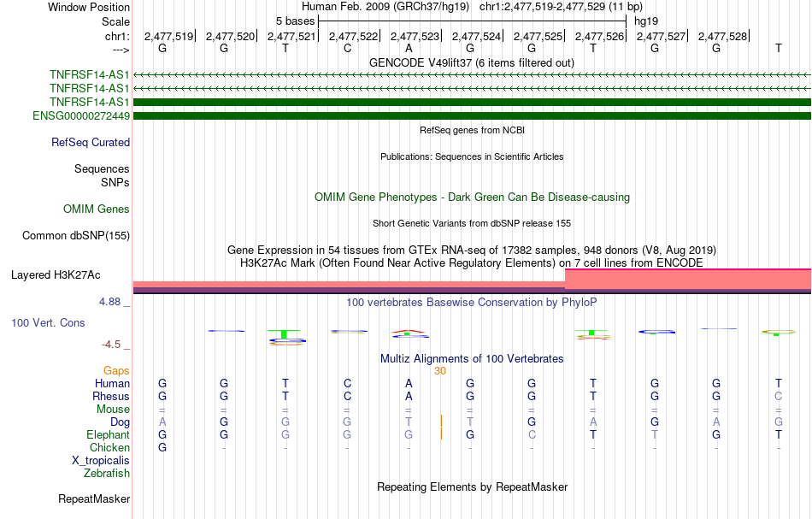Select the Zebrafish species row label
Screen dimensions: 812x519
[107, 473]
